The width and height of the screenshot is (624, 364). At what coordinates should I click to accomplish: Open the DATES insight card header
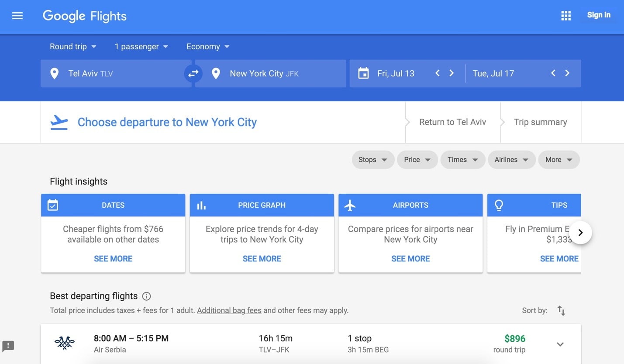pos(113,205)
